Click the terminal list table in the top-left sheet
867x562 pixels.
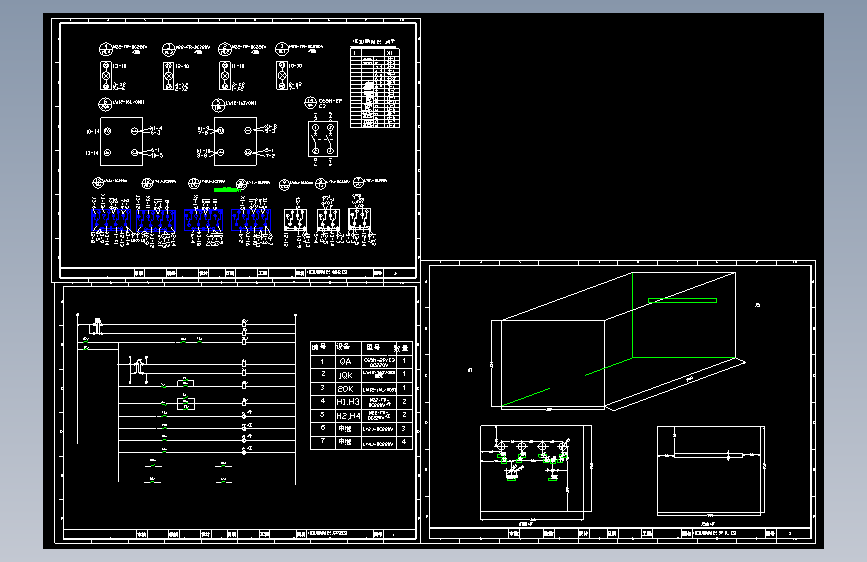pyautogui.click(x=375, y=88)
